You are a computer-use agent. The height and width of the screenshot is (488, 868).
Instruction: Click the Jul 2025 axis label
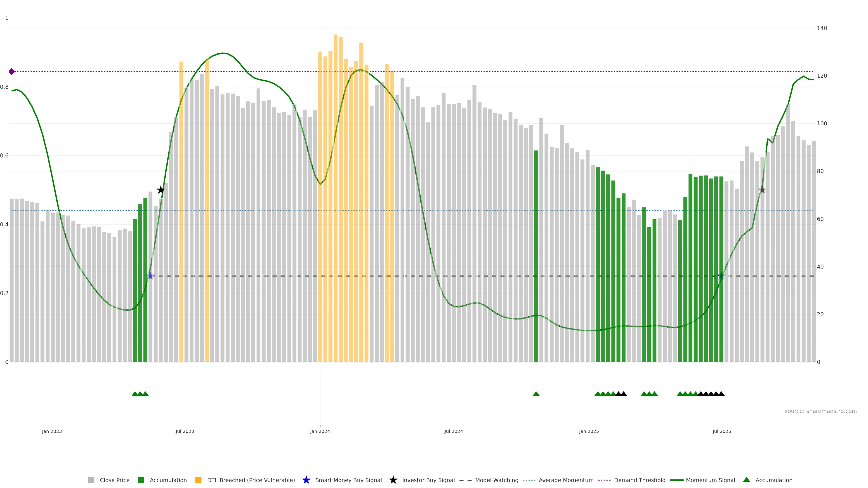[x=722, y=432]
